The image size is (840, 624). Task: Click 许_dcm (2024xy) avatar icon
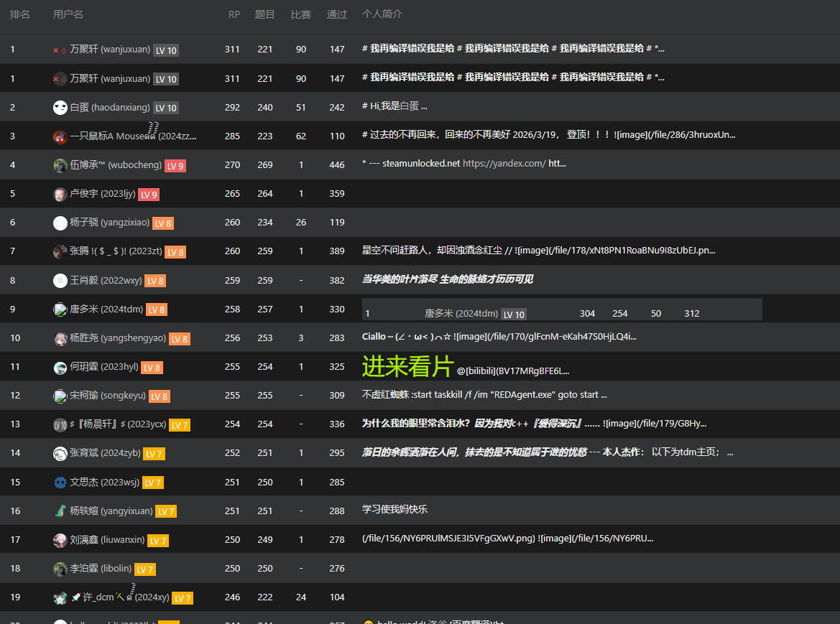(60, 597)
